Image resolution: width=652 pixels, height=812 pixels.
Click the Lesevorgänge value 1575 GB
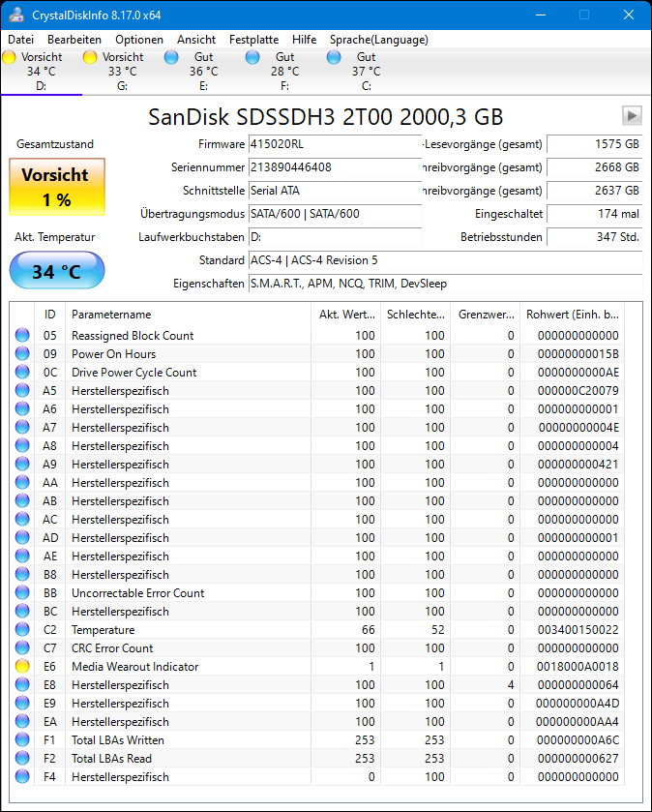(595, 144)
